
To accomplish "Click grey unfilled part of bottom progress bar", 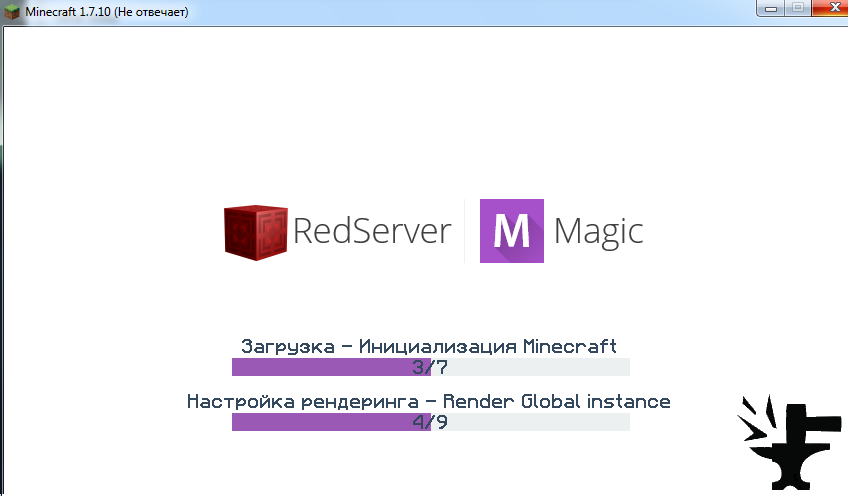I will [539, 422].
